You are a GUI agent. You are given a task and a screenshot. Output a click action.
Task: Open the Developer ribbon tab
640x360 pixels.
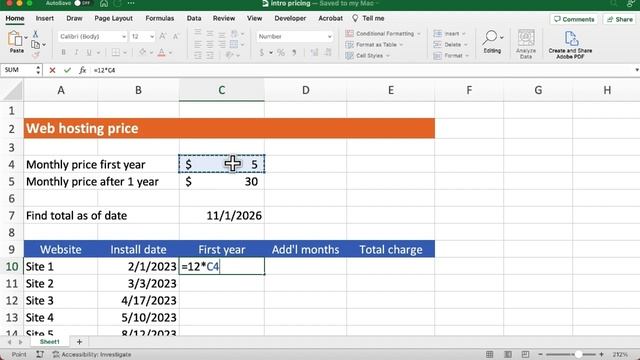pyautogui.click(x=290, y=18)
